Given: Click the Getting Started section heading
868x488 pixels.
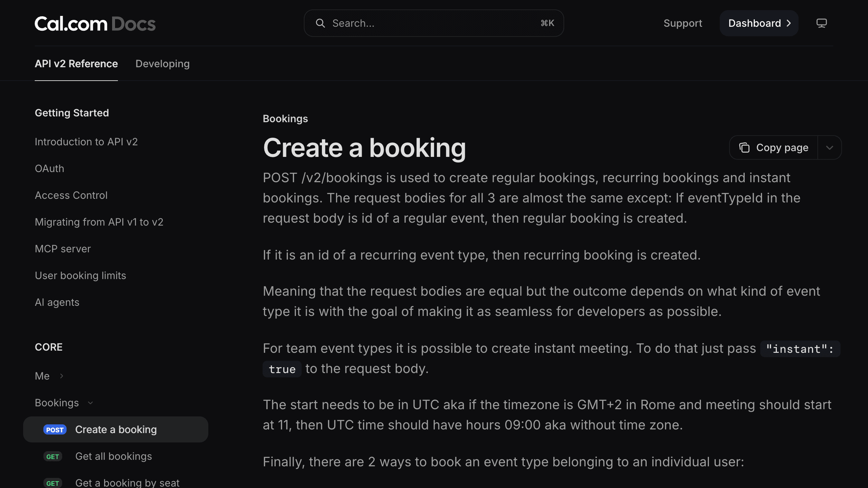Looking at the screenshot, I should point(72,113).
